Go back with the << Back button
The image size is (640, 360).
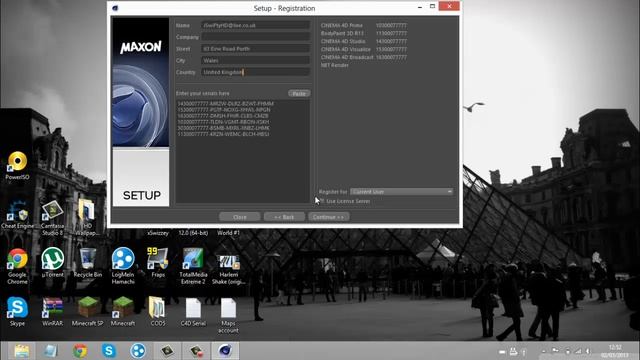[284, 217]
